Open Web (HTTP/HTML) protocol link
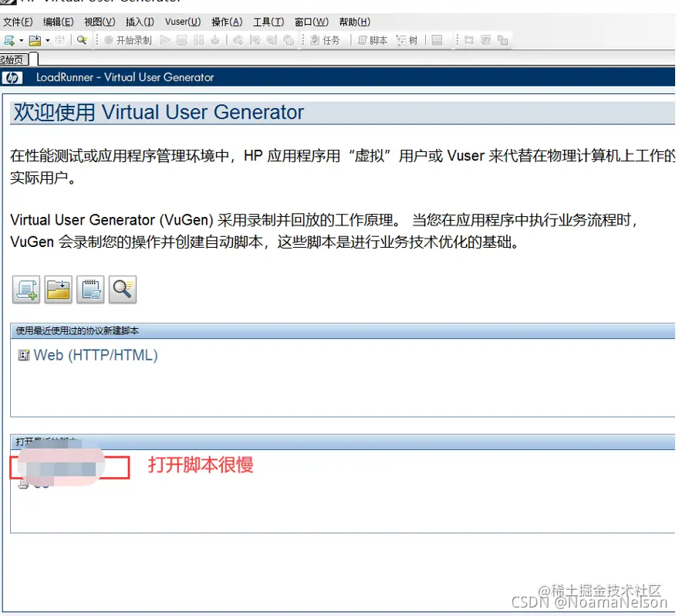This screenshot has width=679, height=616. (x=96, y=355)
